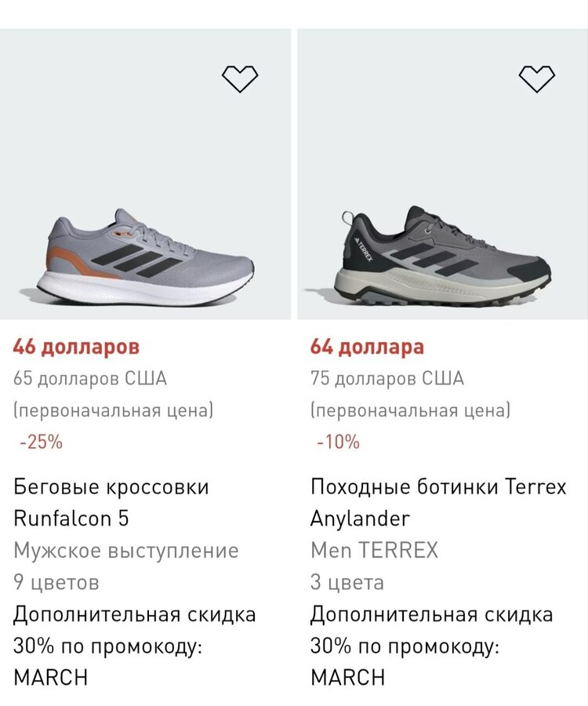The height and width of the screenshot is (706, 588).
Task: Add Runfalcon 5 to wishlist with heart icon
Action: pyautogui.click(x=240, y=78)
